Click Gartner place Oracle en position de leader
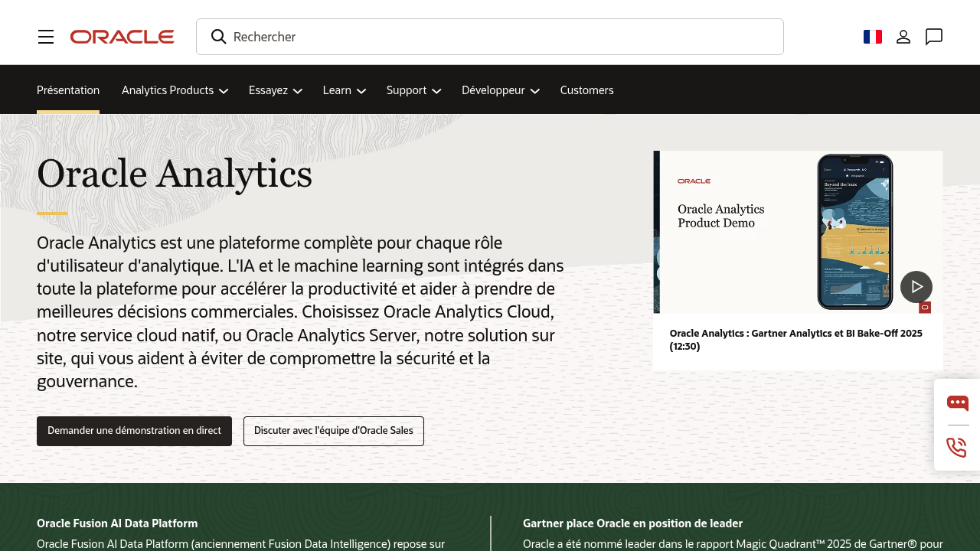The image size is (980, 551). point(632,523)
